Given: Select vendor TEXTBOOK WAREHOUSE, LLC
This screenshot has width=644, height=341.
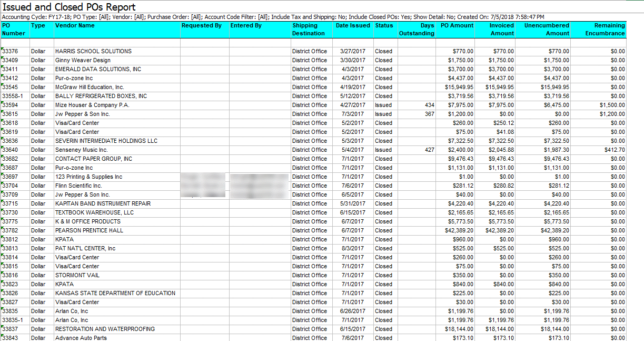Looking at the screenshot, I should tap(94, 213).
